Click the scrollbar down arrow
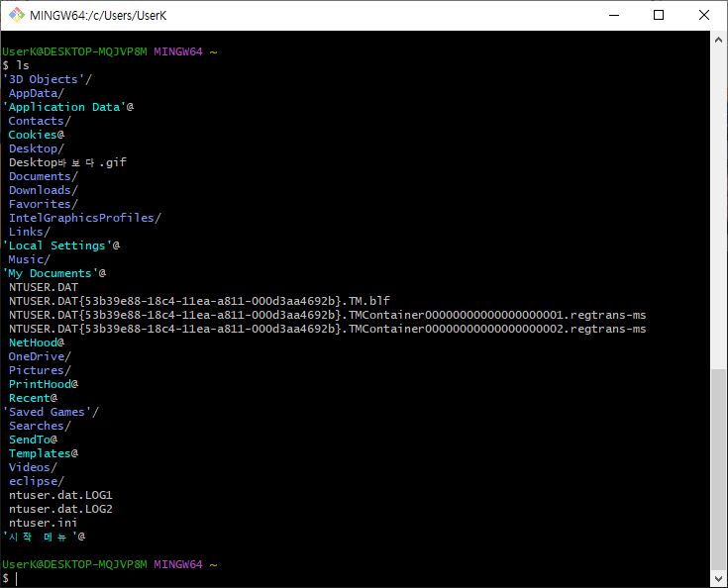 click(x=718, y=579)
